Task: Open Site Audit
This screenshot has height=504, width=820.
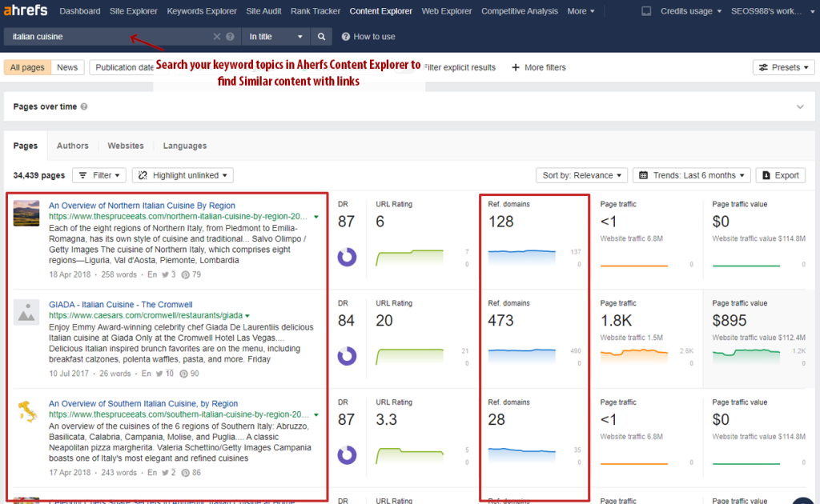Action: 263,11
